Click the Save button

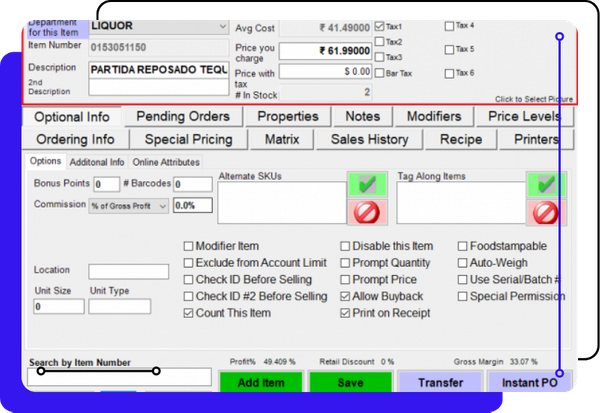point(349,383)
